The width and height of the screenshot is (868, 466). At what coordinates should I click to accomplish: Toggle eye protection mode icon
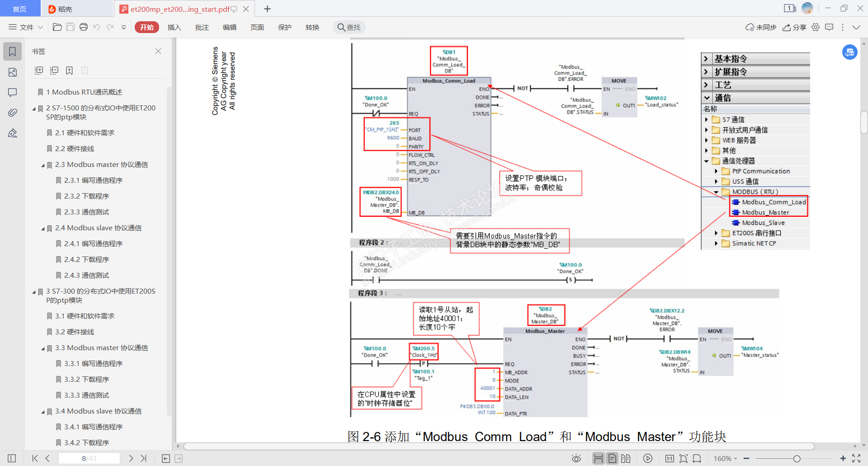576,458
